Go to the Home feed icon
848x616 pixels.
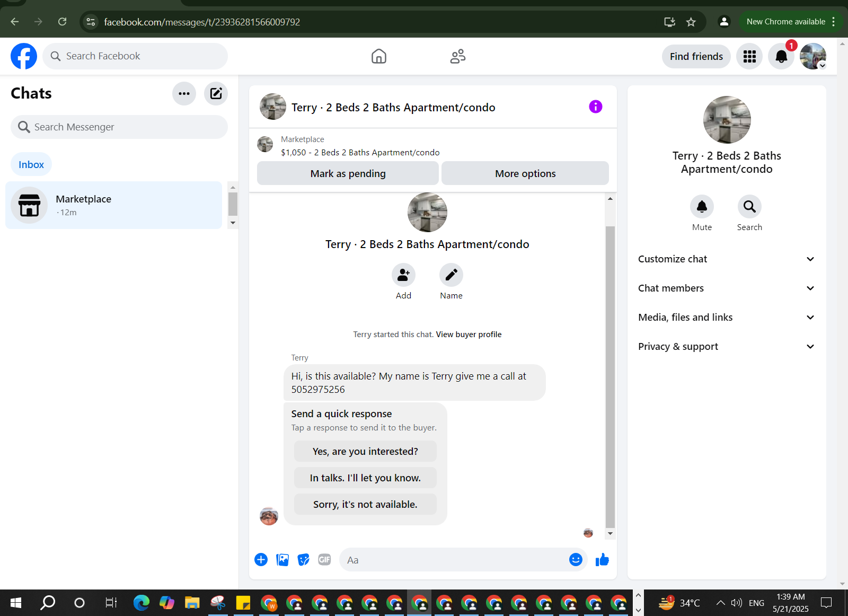tap(378, 56)
